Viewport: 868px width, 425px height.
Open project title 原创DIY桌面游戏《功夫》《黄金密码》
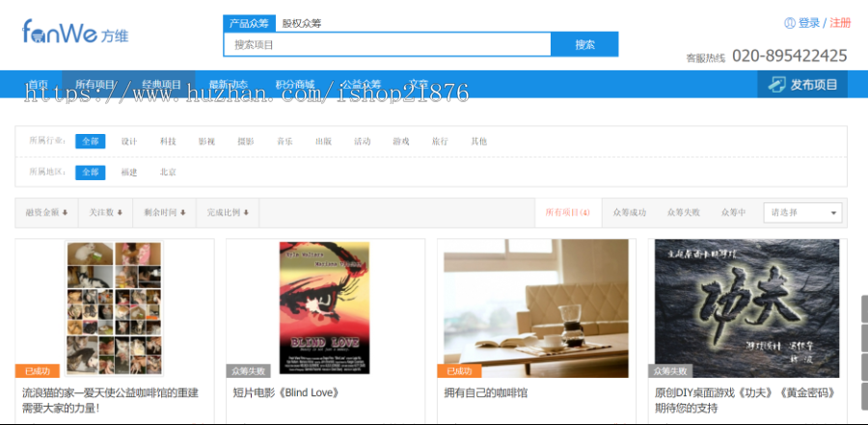pyautogui.click(x=746, y=393)
